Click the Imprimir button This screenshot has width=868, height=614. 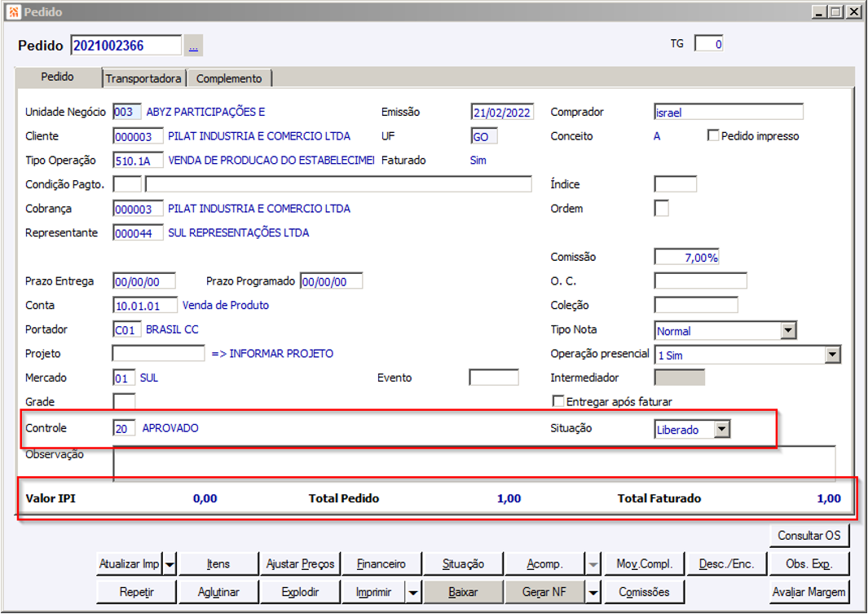click(373, 593)
